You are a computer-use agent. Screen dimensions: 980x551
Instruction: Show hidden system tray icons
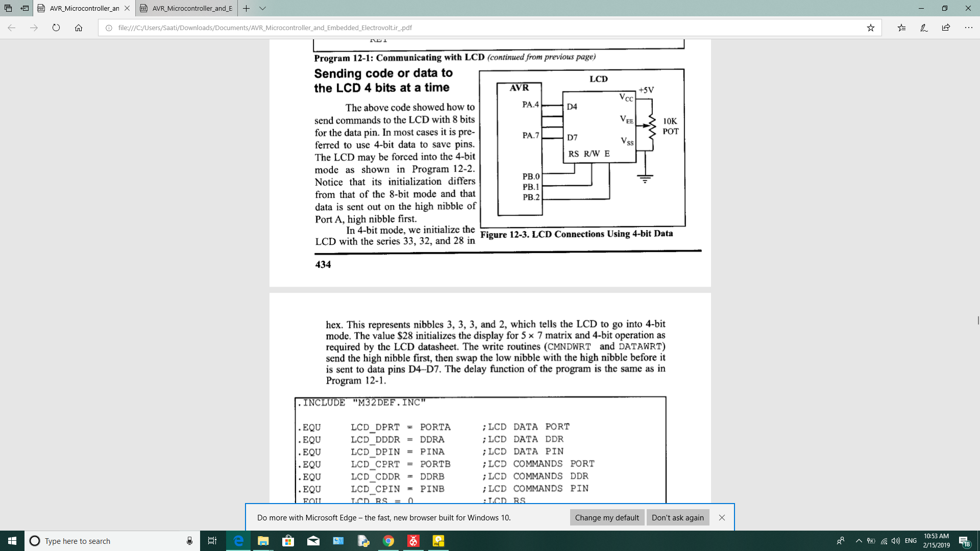click(859, 541)
